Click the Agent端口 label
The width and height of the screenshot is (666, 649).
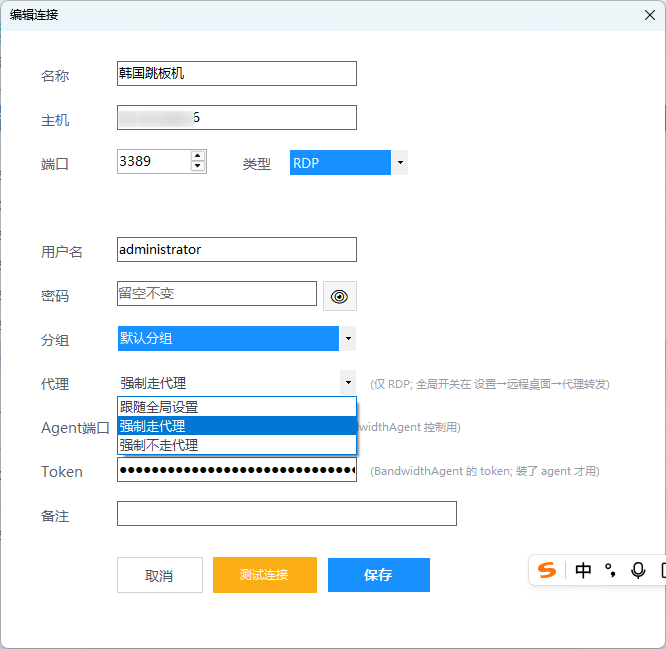75,428
